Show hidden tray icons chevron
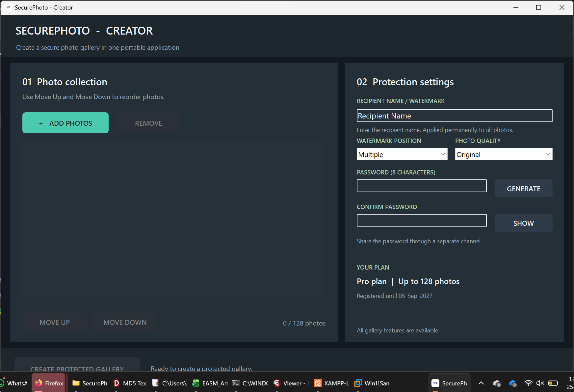Image resolution: width=574 pixels, height=392 pixels. (481, 383)
